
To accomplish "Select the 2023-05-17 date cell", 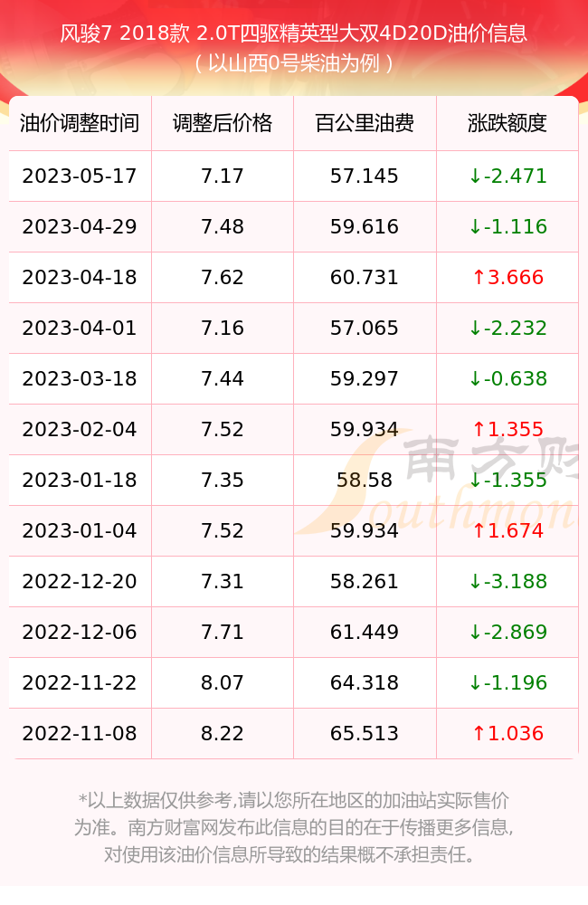I will [80, 176].
